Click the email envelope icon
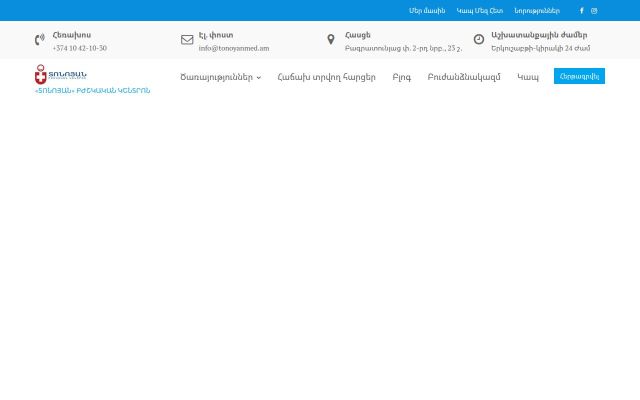The image size is (640, 400). [187, 40]
